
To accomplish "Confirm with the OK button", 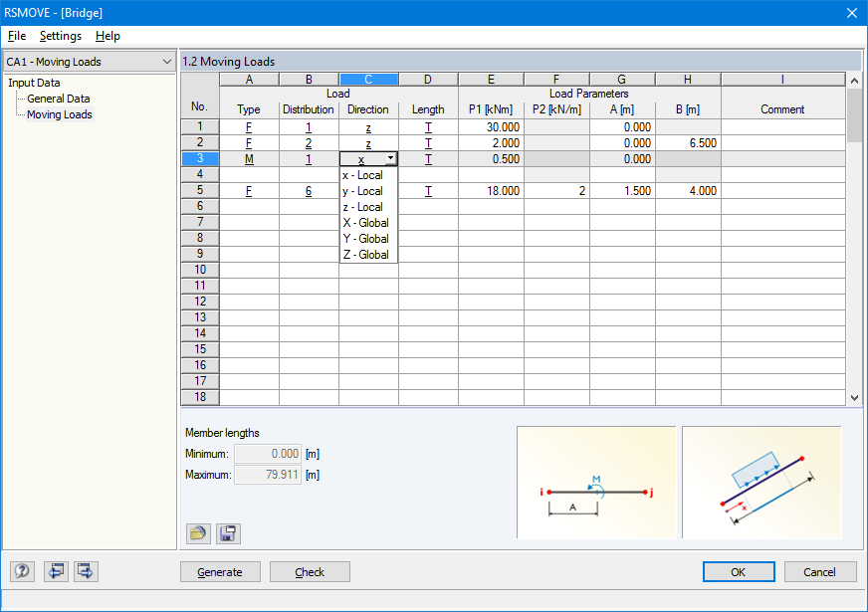I will [739, 571].
